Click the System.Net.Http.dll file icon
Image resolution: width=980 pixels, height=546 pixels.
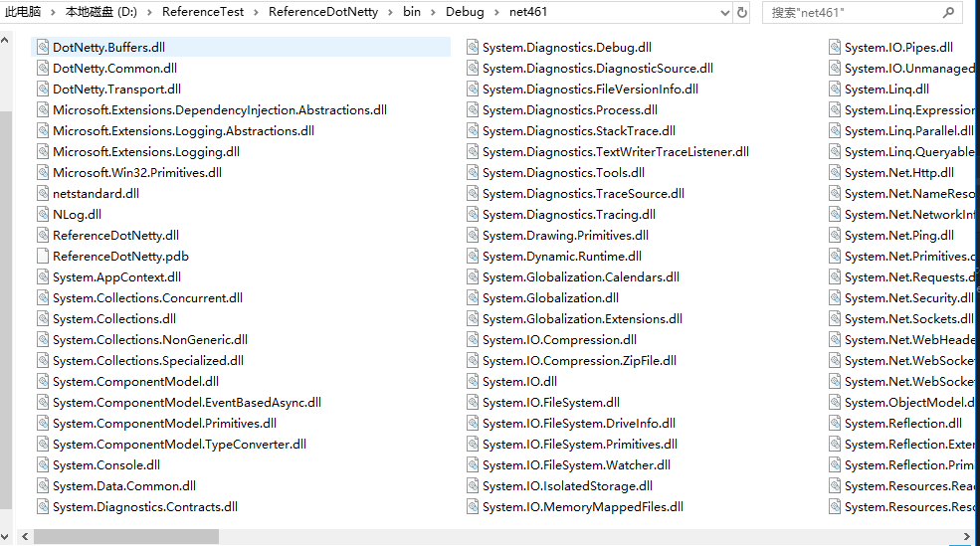point(835,172)
